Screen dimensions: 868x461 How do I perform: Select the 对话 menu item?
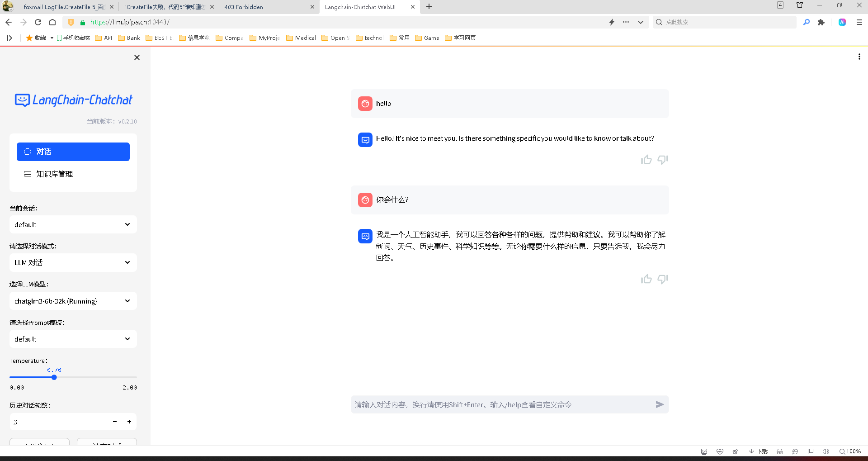tap(73, 152)
